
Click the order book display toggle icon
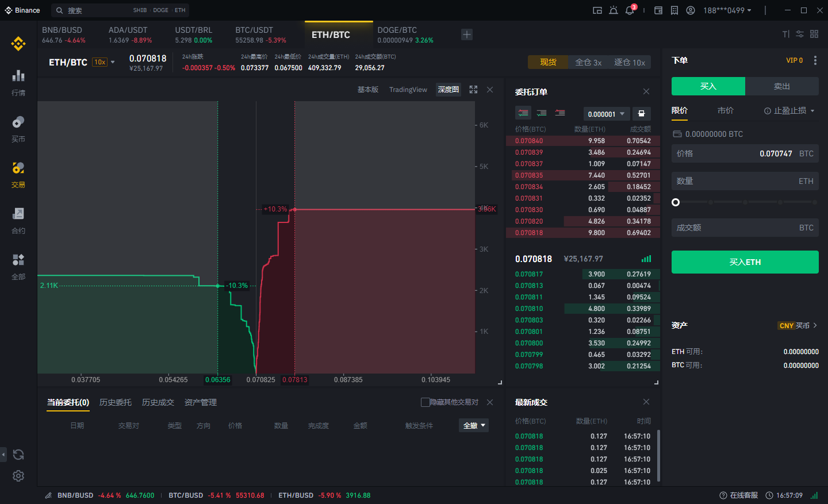coord(641,114)
